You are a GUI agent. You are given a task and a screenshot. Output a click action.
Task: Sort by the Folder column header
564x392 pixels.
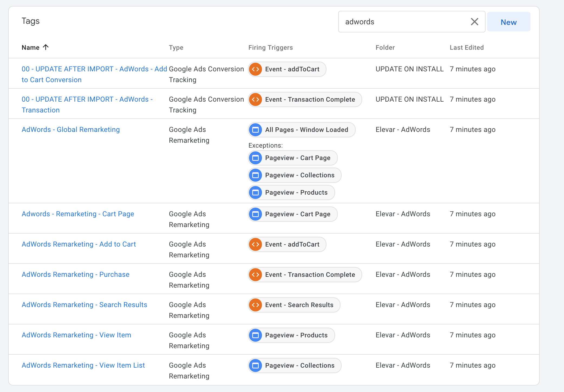[385, 48]
